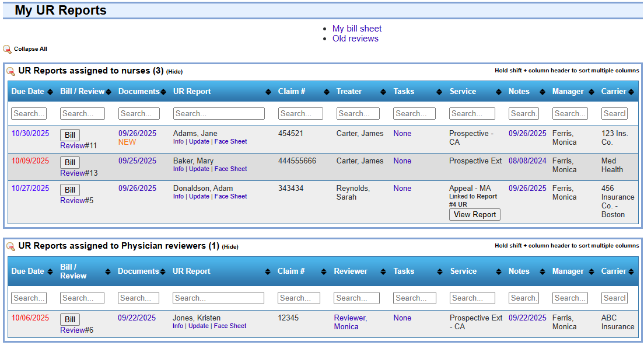Sort nurses table by Treater arrows
Viewport: 644px width, 345px height.
[383, 92]
